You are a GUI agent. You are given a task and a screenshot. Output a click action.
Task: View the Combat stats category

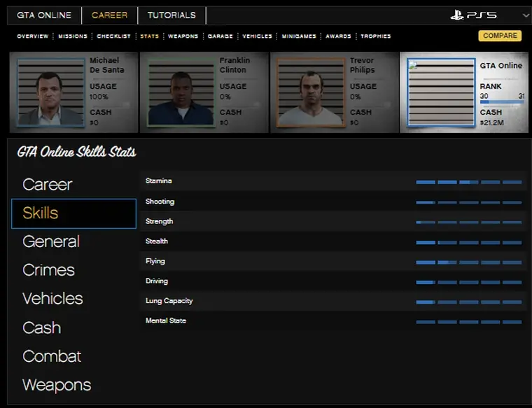pyautogui.click(x=52, y=356)
